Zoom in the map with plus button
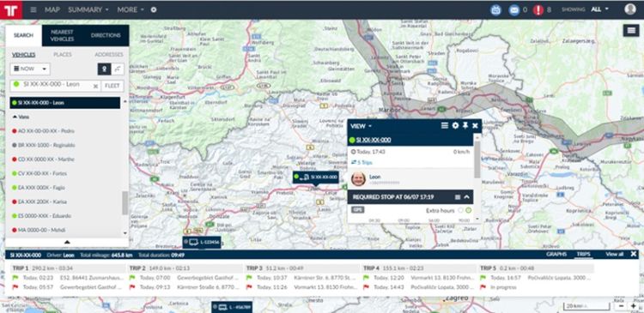The image size is (644, 313). (x=634, y=306)
